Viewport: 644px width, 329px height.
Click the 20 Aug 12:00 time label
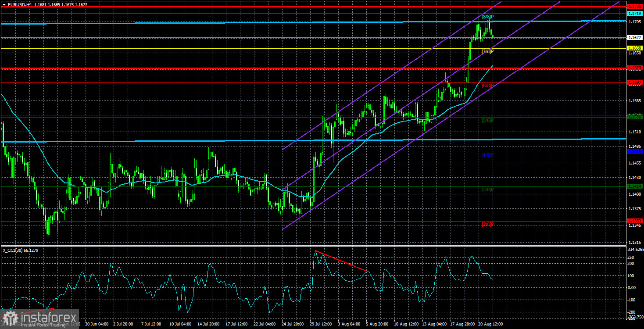490,324
